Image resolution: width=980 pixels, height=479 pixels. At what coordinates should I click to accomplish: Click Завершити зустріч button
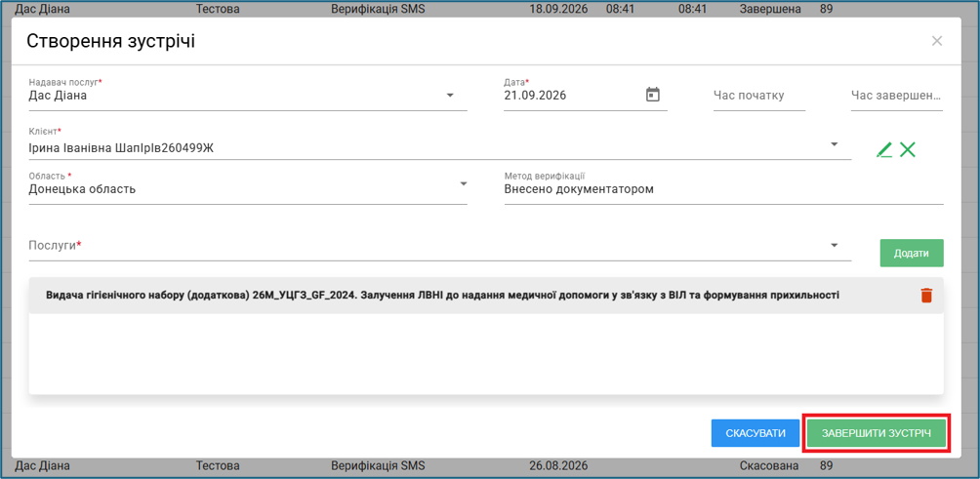point(877,433)
